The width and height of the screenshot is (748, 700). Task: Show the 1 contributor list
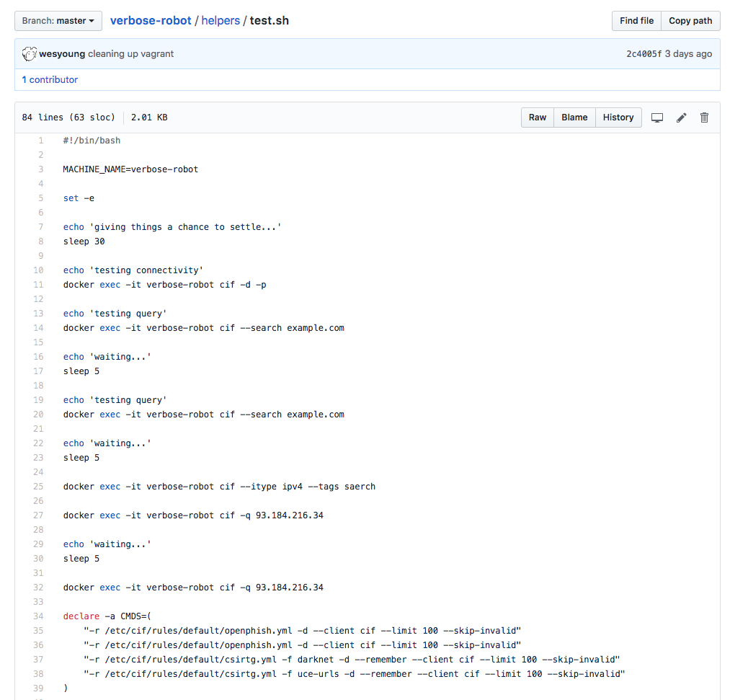pos(50,80)
